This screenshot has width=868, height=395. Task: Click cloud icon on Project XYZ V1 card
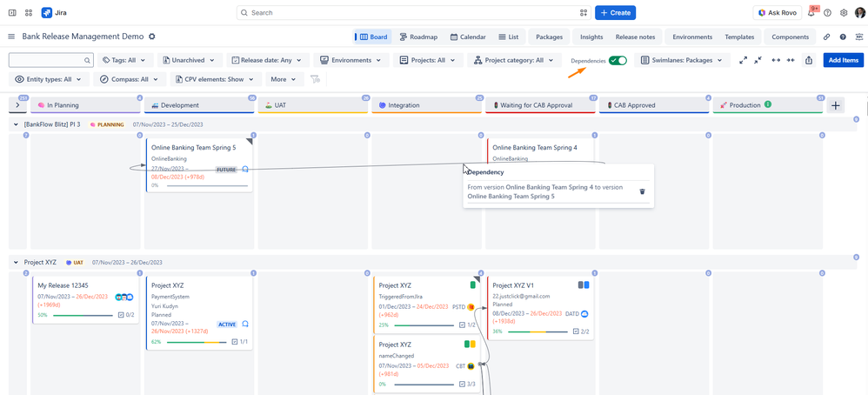click(584, 314)
